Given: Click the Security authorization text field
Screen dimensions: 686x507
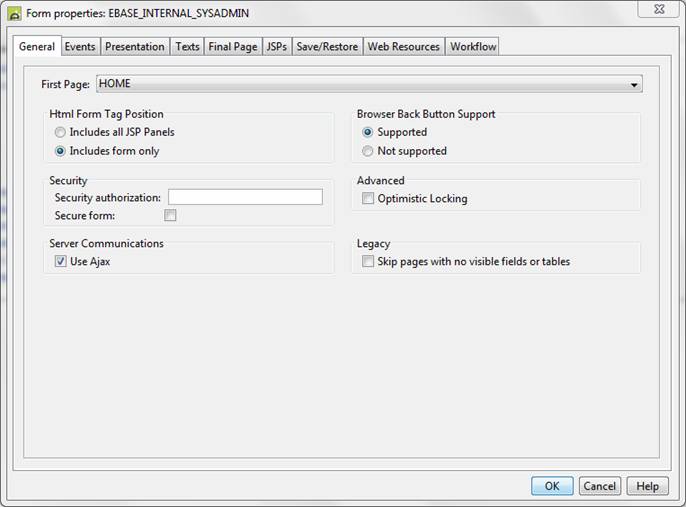Looking at the screenshot, I should [x=245, y=197].
